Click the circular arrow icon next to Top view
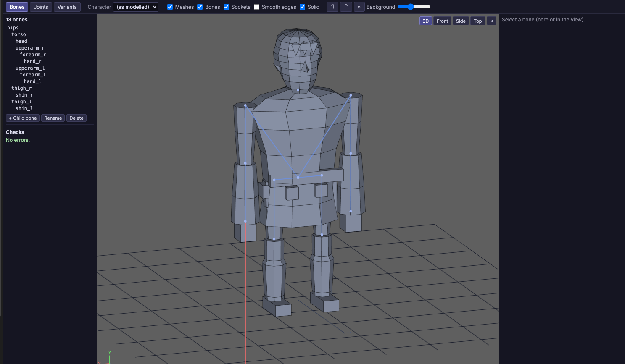 pos(491,21)
